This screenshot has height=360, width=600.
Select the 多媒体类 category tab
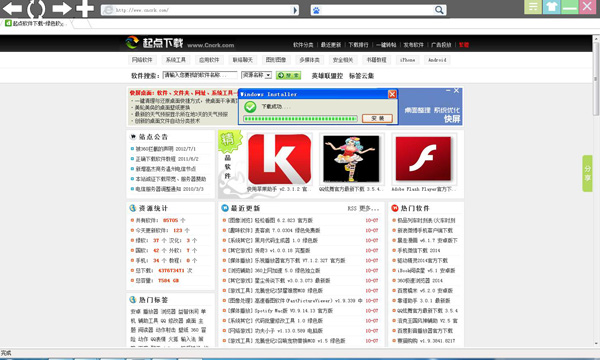tap(309, 60)
